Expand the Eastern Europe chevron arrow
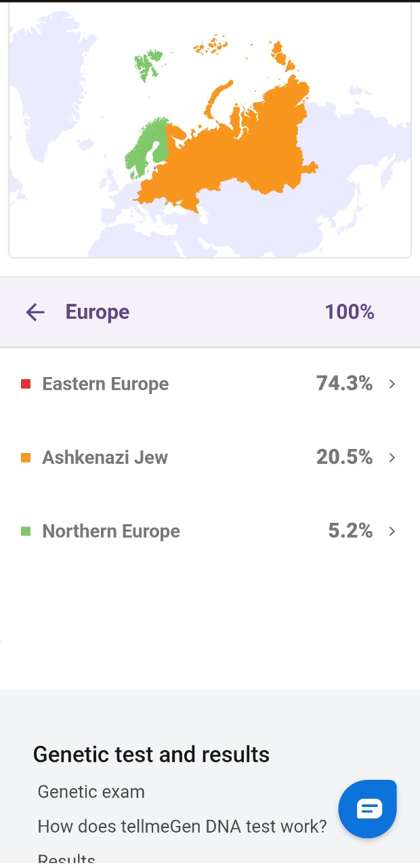Viewport: 420px width, 868px height. pyautogui.click(x=392, y=384)
